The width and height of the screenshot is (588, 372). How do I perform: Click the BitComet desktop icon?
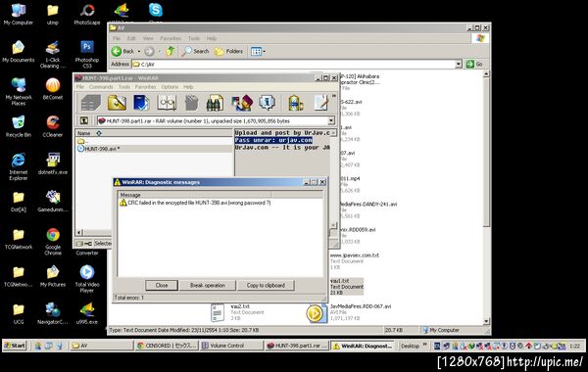coord(53,89)
